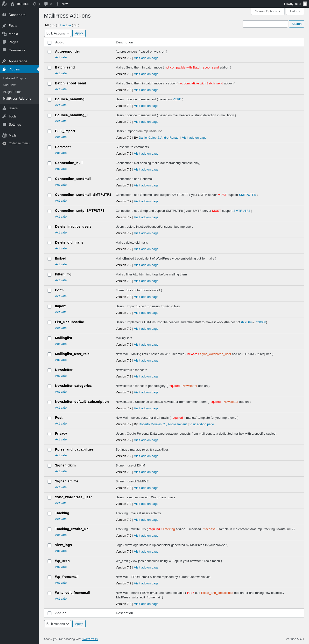Click the Test site home icon
Viewport: 309px width, 644px height.
click(13, 4)
